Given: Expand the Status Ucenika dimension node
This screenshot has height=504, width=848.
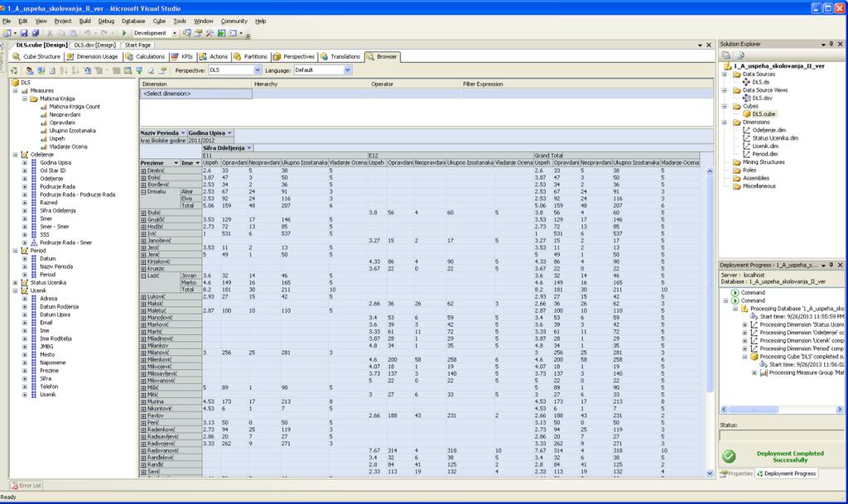Looking at the screenshot, I should point(15,282).
